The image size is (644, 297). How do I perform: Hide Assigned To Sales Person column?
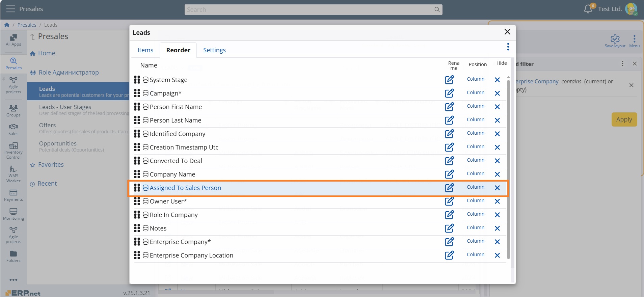(497, 188)
